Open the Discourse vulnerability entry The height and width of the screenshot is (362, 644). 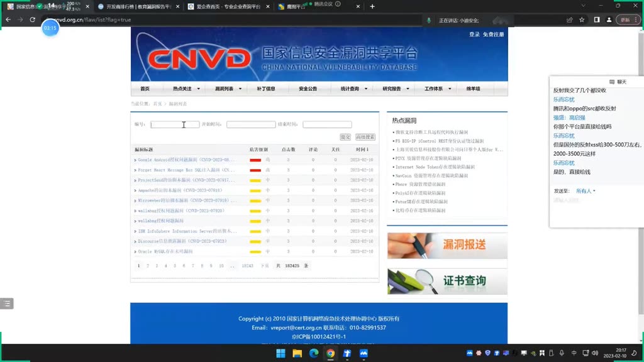(182, 241)
